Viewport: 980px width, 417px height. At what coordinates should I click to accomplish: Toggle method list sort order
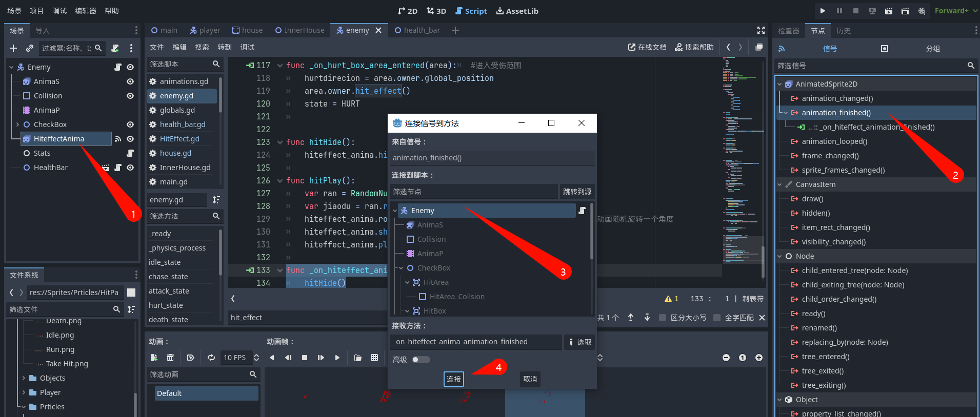(x=216, y=200)
